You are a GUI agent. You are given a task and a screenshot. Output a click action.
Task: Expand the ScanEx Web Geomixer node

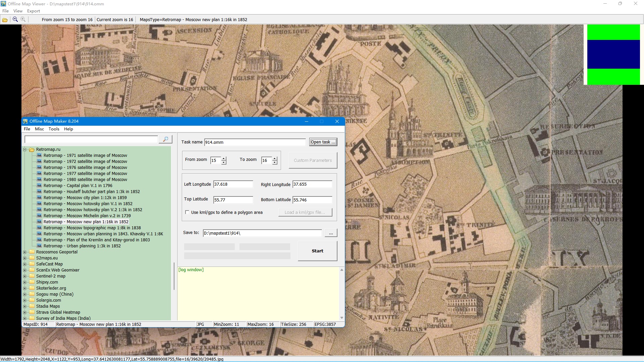pos(24,270)
